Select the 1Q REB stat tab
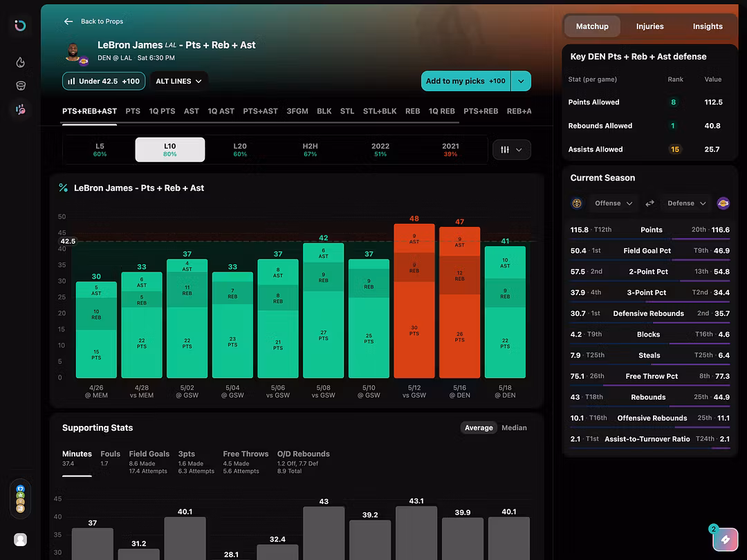Screen dimensions: 747x560 (x=441, y=111)
